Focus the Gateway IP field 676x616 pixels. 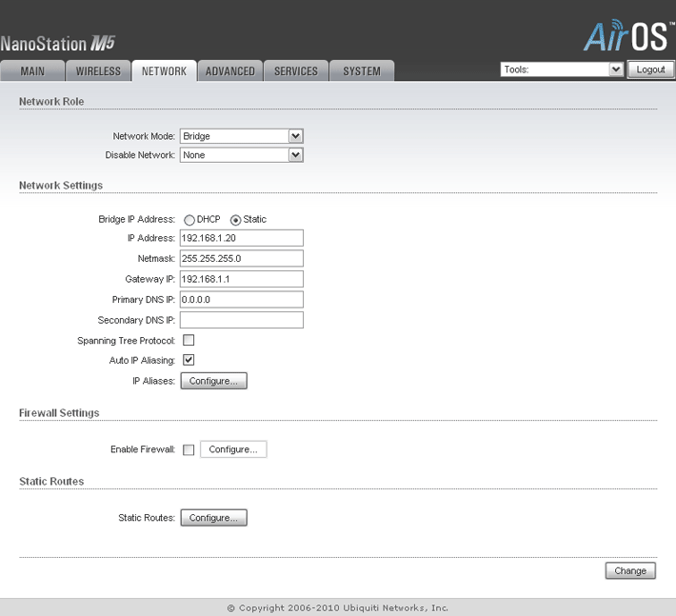[242, 279]
